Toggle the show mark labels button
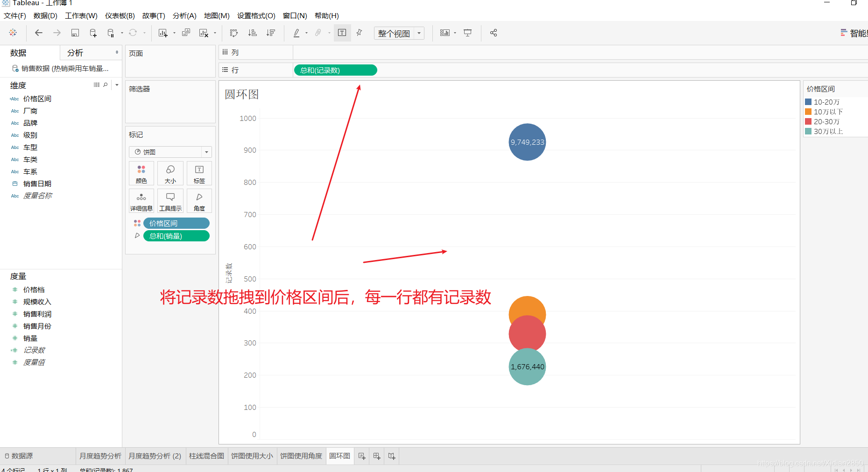The height and width of the screenshot is (472, 868). tap(342, 33)
